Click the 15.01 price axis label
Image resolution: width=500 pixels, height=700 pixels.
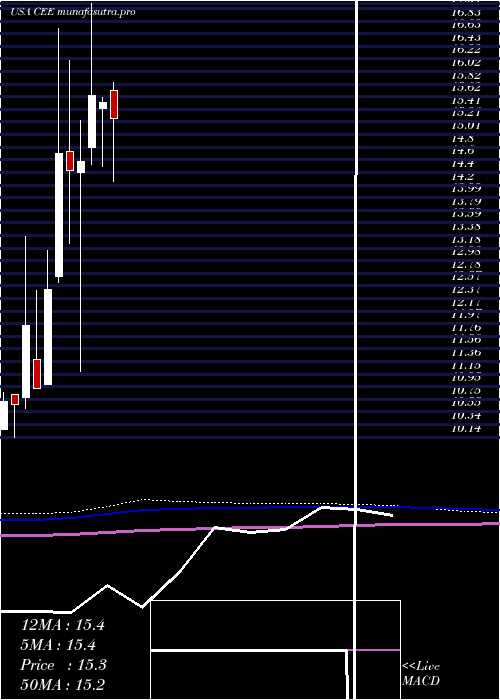(466, 125)
